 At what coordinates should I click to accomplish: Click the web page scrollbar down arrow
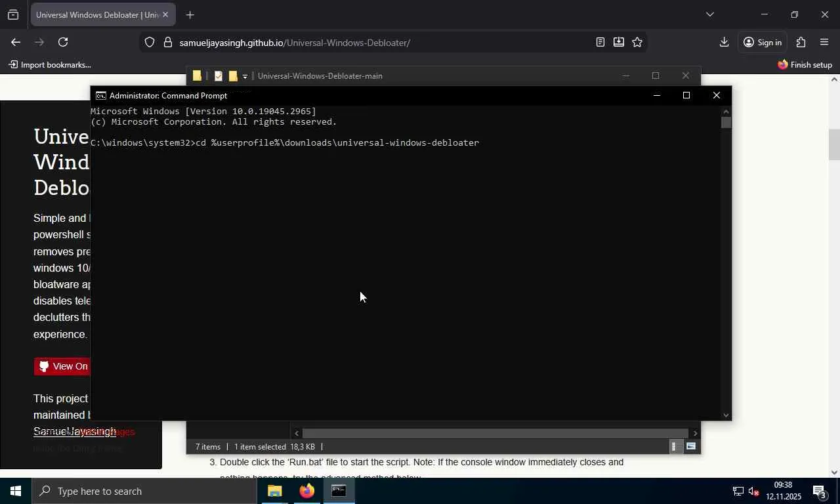tap(834, 472)
